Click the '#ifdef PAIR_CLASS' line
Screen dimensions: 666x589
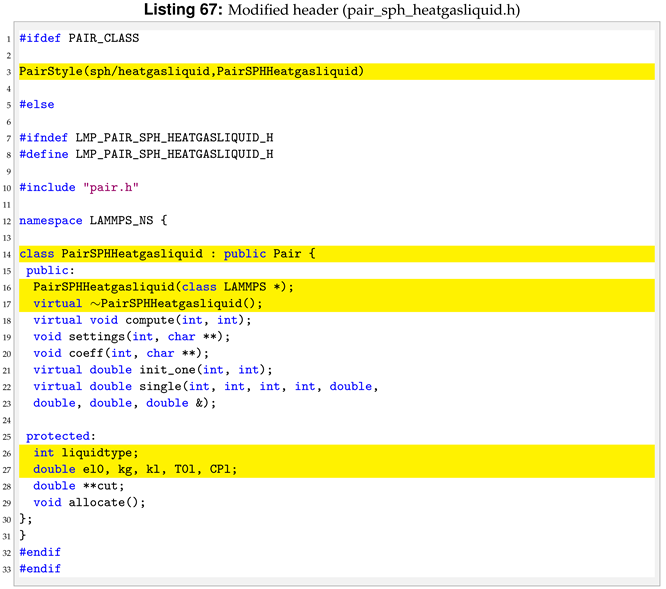(x=79, y=38)
